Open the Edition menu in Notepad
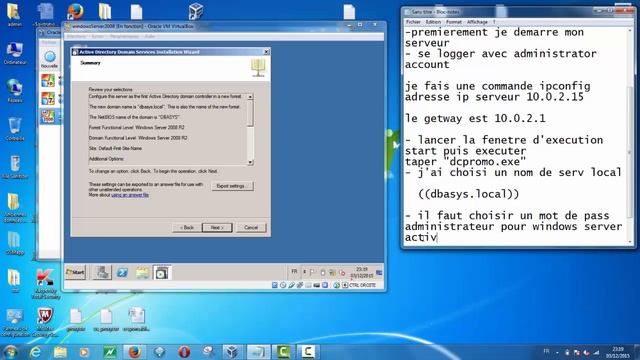This screenshot has height=360, width=640. point(433,22)
